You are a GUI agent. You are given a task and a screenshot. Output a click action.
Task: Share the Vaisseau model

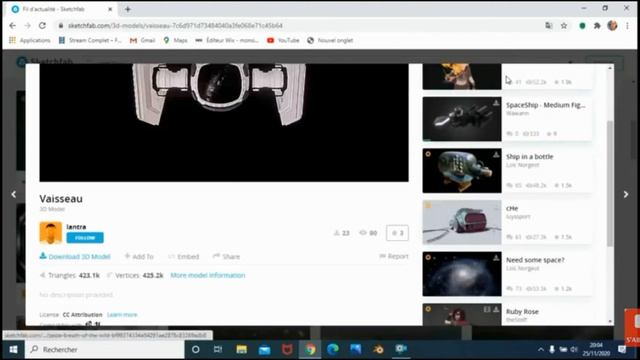pyautogui.click(x=226, y=256)
